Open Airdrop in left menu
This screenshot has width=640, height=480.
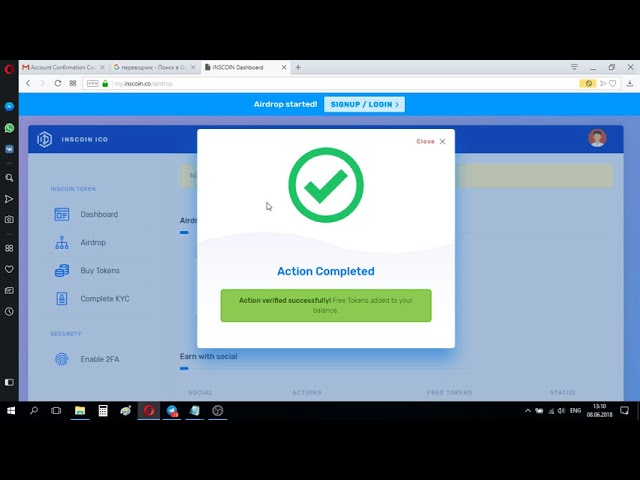(x=80, y=242)
